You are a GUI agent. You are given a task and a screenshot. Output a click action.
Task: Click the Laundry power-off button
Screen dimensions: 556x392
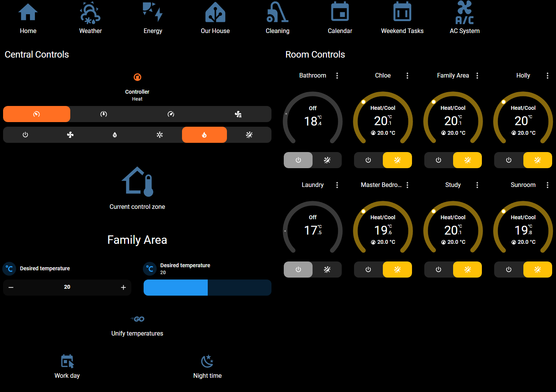pos(298,270)
